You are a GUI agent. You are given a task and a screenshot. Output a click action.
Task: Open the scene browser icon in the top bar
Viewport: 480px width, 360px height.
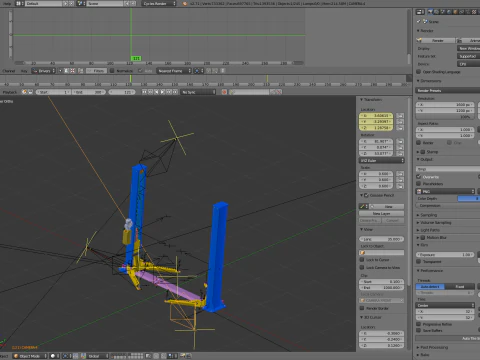pos(81,3)
